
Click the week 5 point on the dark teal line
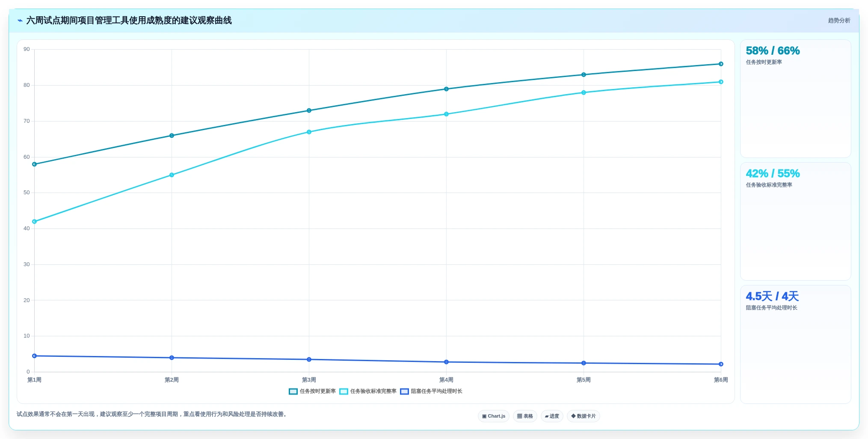tap(584, 75)
